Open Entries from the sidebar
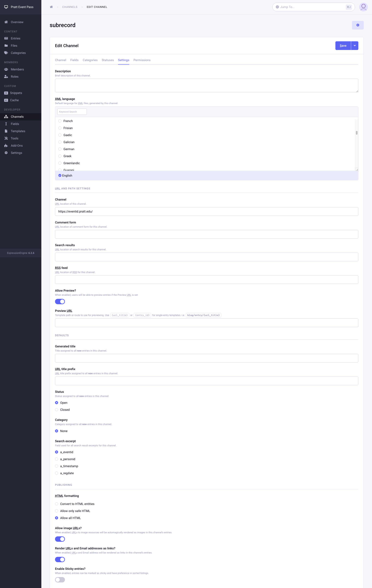The width and height of the screenshot is (372, 588). [x=15, y=38]
